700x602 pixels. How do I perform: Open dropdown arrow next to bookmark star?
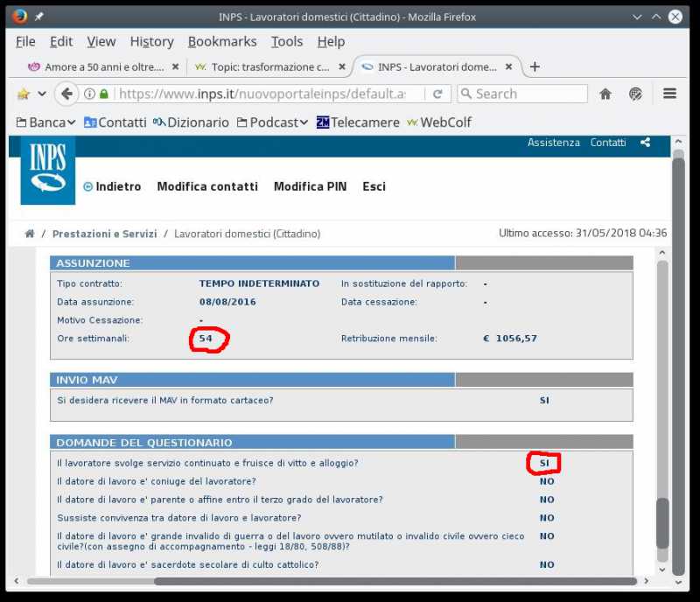point(41,94)
